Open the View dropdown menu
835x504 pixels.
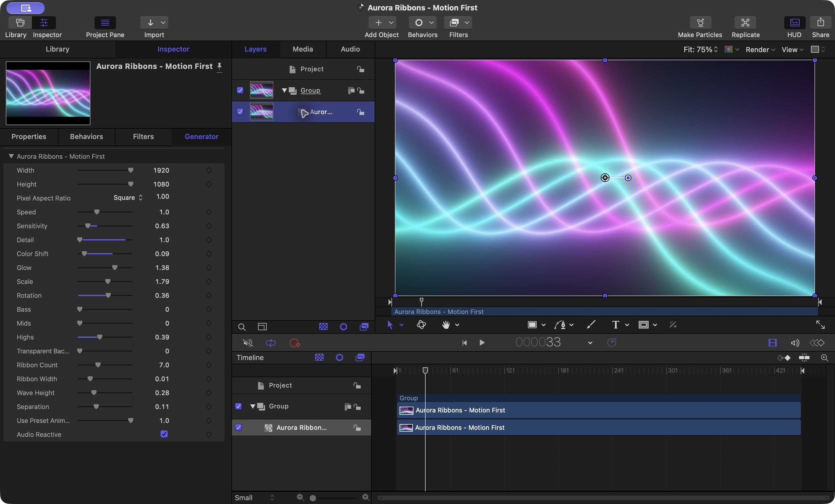click(792, 50)
